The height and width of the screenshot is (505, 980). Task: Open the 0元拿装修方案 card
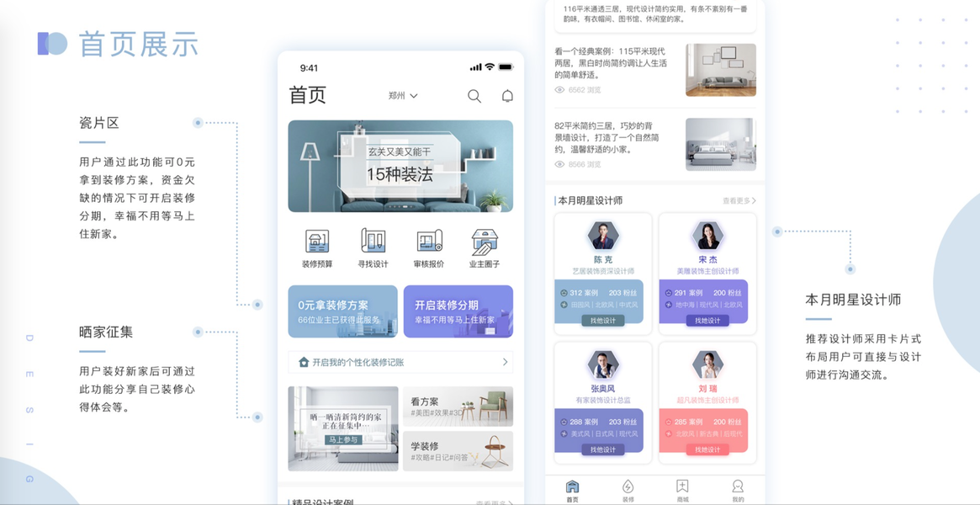[x=342, y=311]
